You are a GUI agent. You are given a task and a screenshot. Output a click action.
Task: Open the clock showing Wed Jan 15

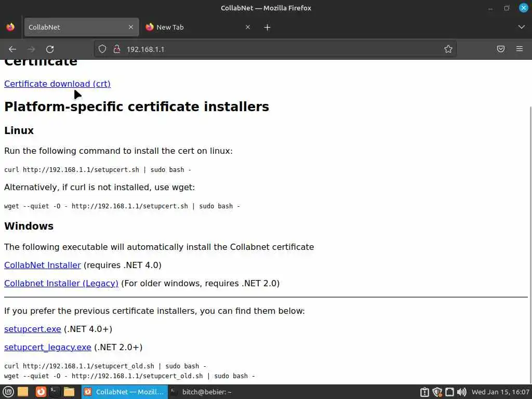500,392
